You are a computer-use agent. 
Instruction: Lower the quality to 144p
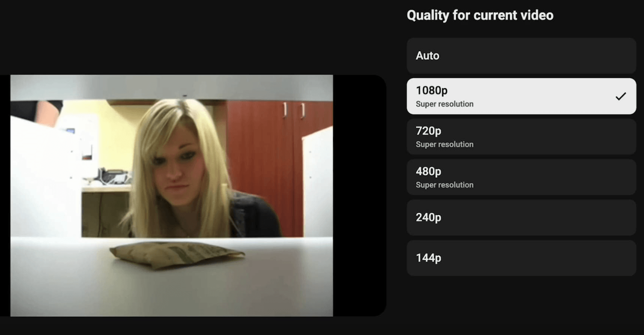521,258
